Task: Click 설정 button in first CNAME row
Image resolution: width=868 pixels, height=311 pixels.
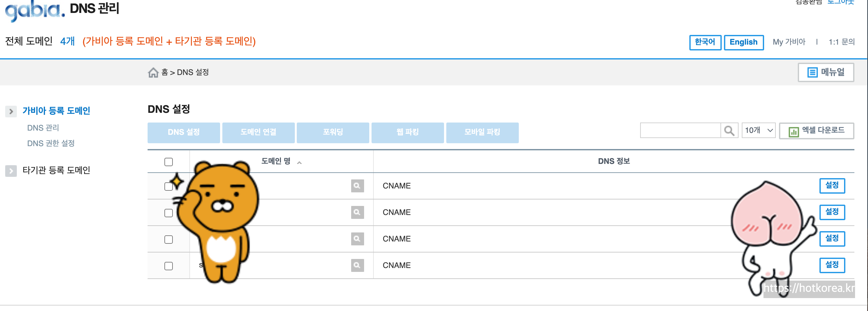Action: pos(832,186)
